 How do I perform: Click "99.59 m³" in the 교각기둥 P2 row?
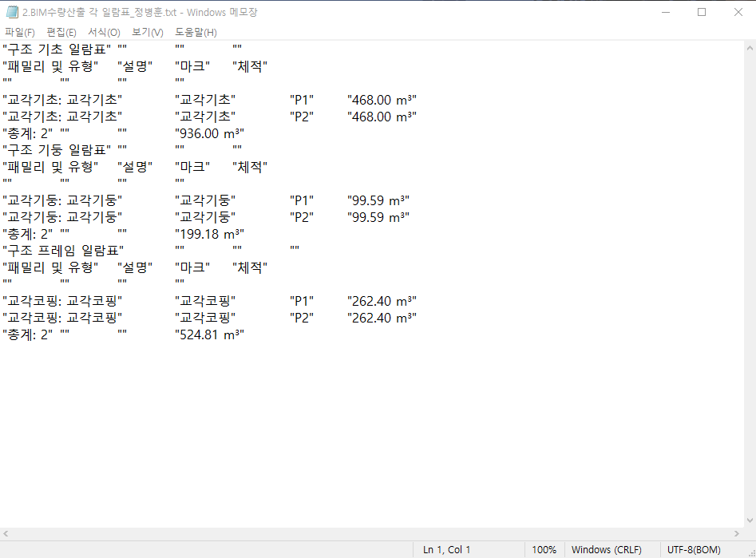pyautogui.click(x=378, y=217)
